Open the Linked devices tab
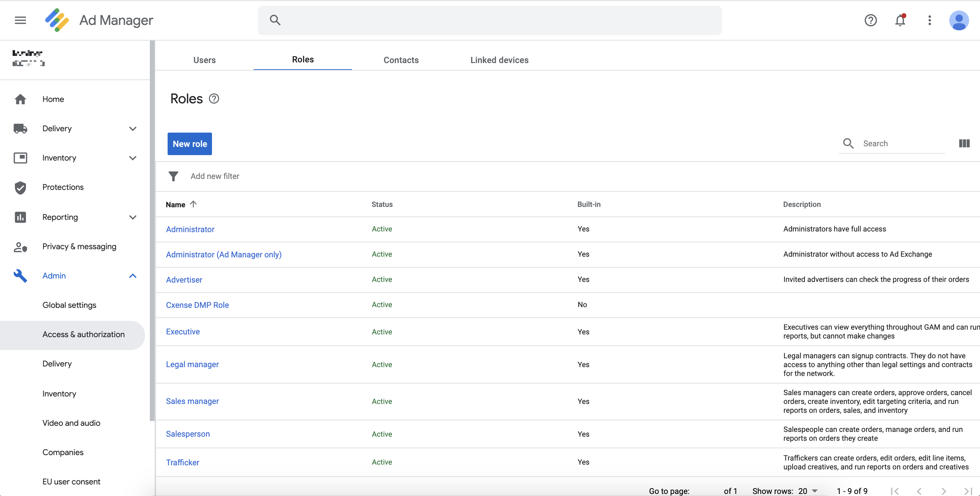The image size is (980, 496). point(499,60)
